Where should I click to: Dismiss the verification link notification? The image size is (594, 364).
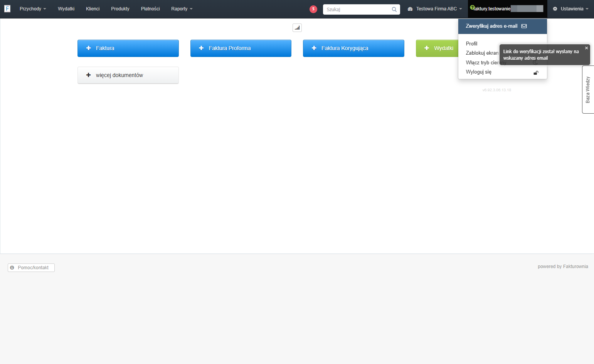[586, 48]
